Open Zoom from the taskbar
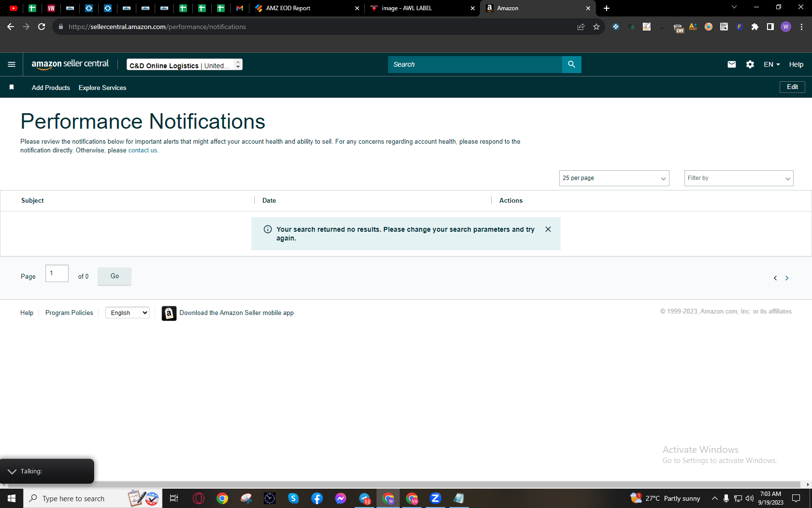This screenshot has width=812, height=508. (x=435, y=498)
